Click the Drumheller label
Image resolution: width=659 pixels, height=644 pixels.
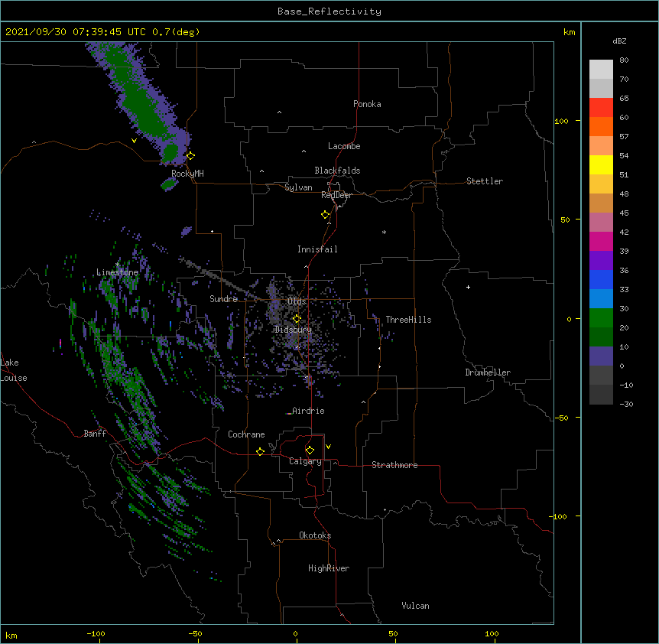coord(488,372)
